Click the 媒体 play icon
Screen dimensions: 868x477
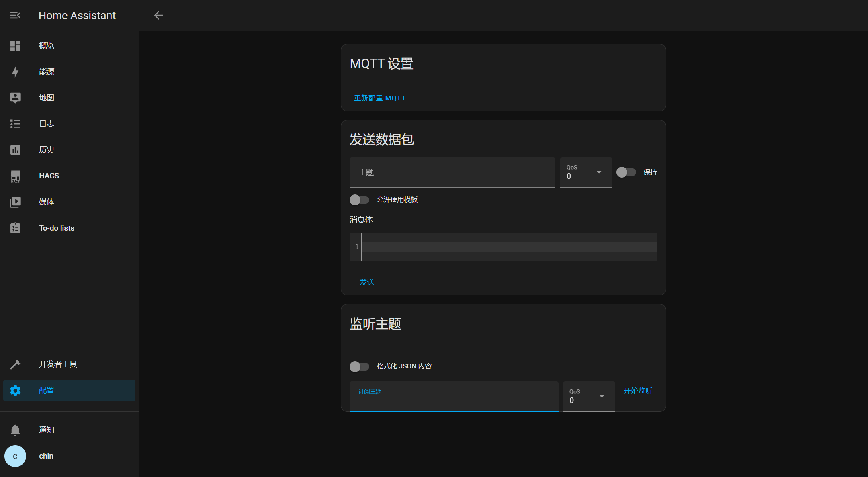pyautogui.click(x=15, y=202)
